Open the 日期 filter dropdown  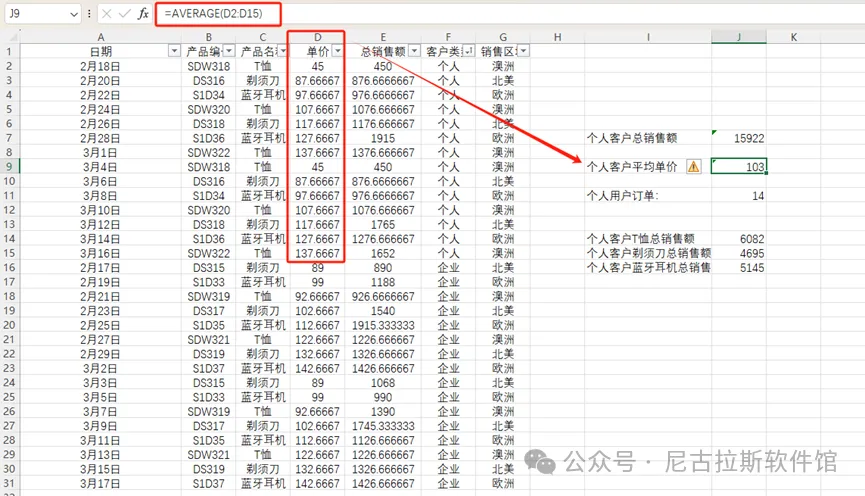[x=174, y=51]
